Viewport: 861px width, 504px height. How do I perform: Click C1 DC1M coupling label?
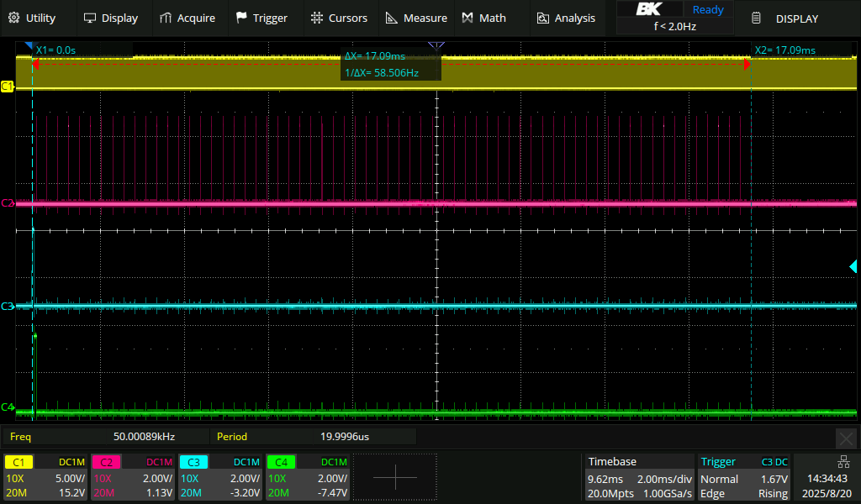[x=71, y=462]
